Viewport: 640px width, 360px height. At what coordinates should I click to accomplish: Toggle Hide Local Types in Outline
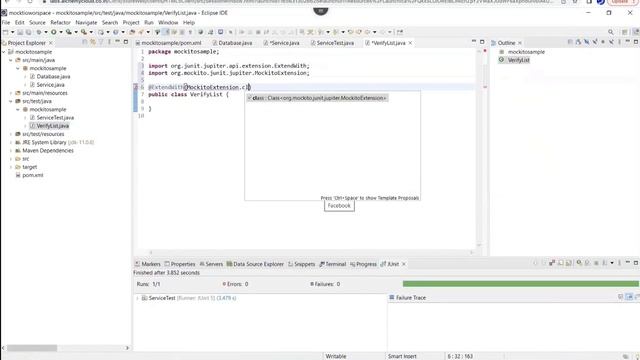611,42
